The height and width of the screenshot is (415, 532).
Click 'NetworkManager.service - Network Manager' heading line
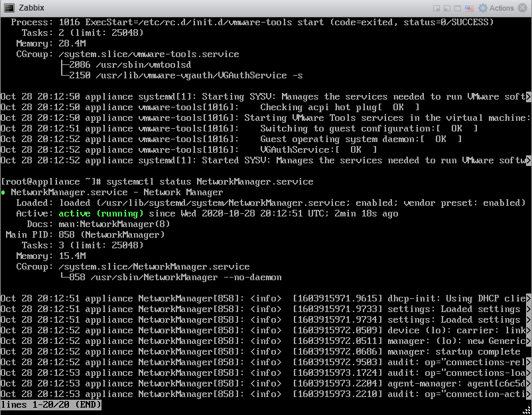117,192
